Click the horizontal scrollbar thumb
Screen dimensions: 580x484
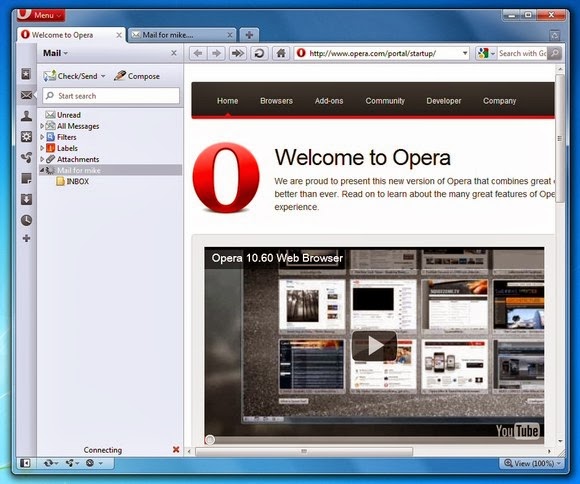304,451
